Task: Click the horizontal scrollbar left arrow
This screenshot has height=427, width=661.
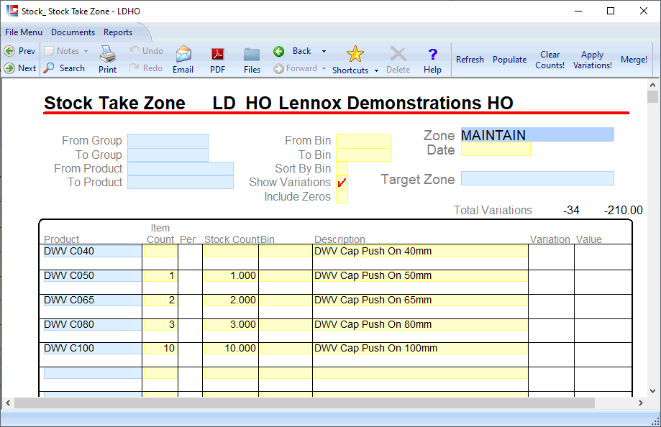Action: coord(8,403)
